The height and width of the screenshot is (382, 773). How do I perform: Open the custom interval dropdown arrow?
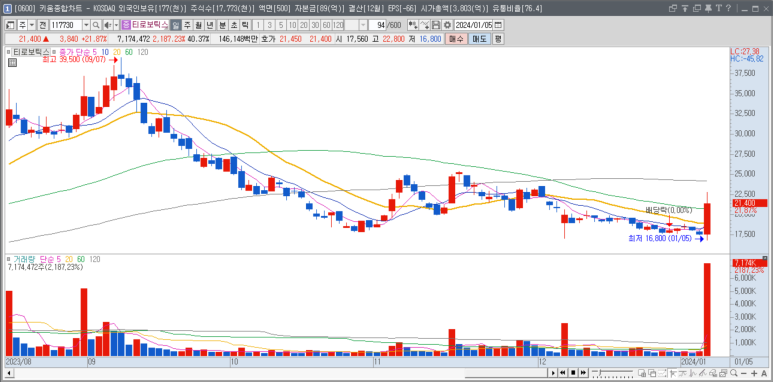[364, 25]
